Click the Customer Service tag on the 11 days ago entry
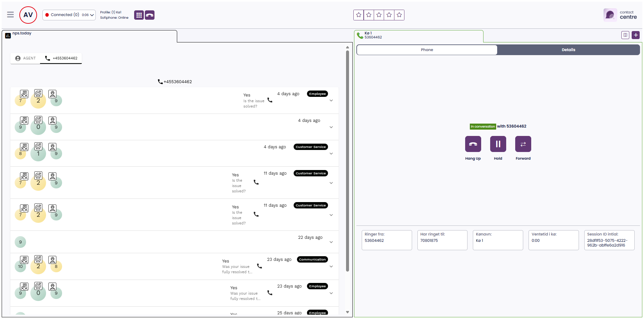Image resolution: width=644 pixels, height=319 pixels. coord(310,173)
